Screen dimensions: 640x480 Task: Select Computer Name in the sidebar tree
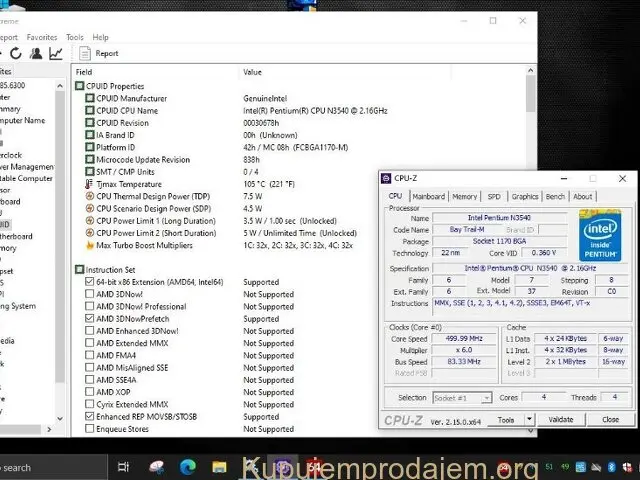click(x=22, y=120)
